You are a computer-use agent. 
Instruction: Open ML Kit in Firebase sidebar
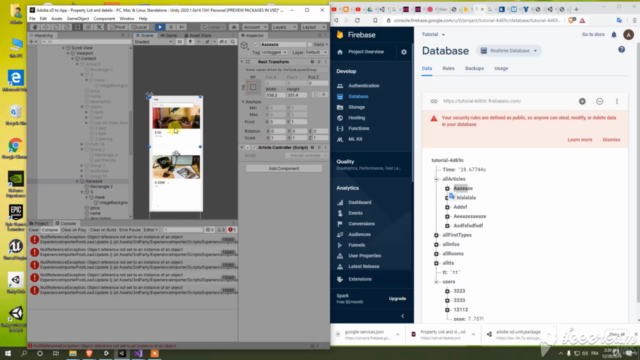[355, 139]
